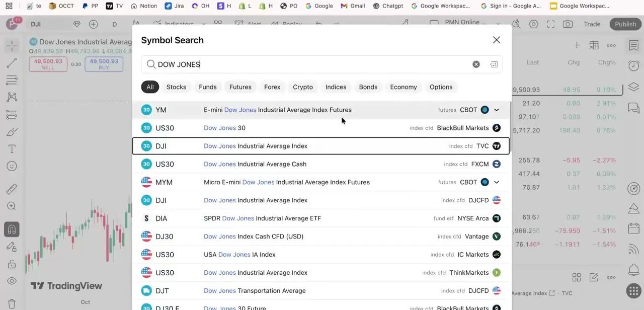Select DJI index from DJCFD
The width and height of the screenshot is (644, 310).
321,200
